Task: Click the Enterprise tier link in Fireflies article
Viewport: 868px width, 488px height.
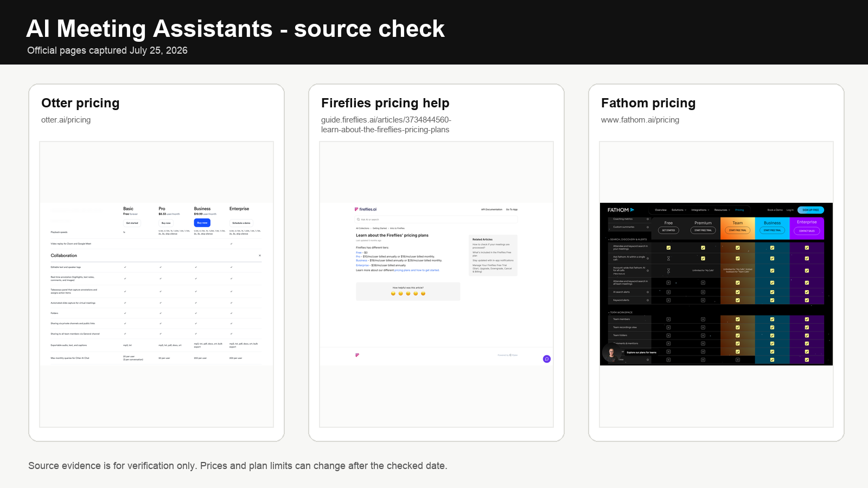Action: (x=362, y=265)
